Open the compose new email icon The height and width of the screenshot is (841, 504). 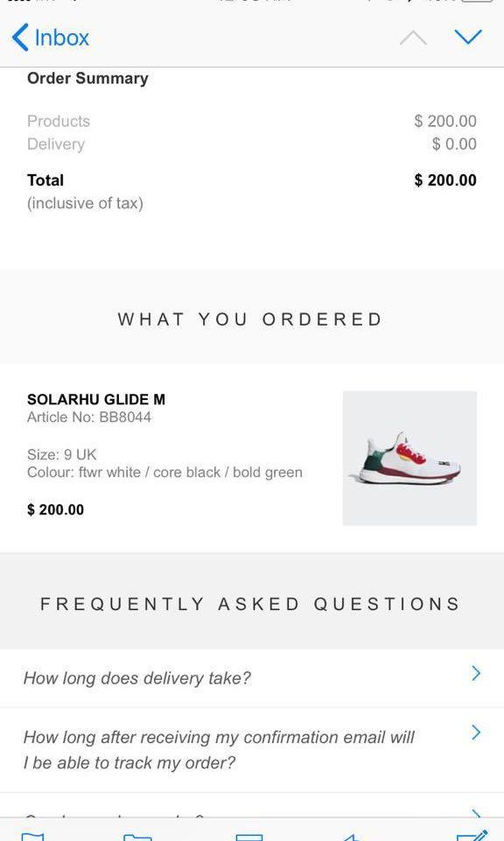click(x=472, y=836)
